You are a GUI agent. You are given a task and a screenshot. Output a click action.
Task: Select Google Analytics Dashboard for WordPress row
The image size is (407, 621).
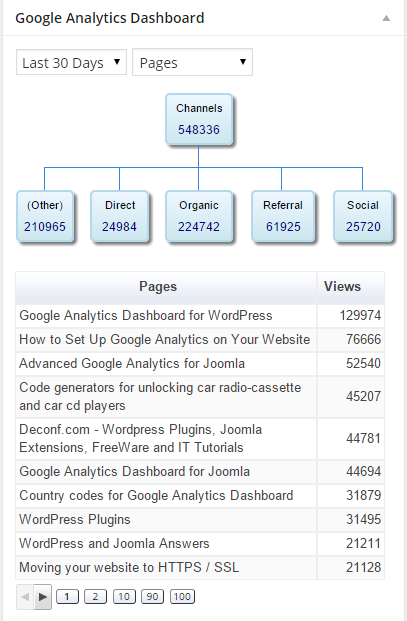click(200, 316)
